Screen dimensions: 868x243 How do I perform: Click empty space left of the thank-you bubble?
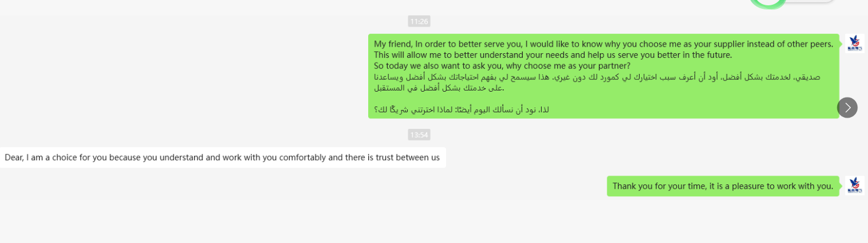pos(354,186)
